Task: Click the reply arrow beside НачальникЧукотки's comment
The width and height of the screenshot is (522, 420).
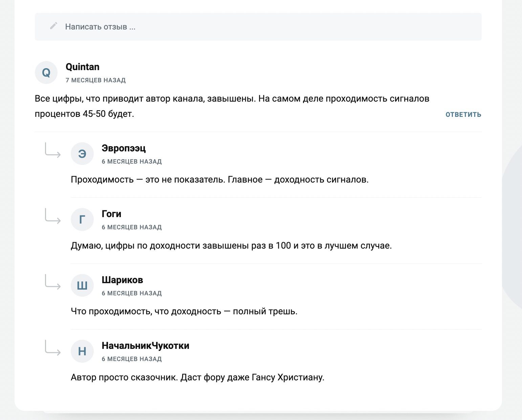Action: tap(52, 348)
